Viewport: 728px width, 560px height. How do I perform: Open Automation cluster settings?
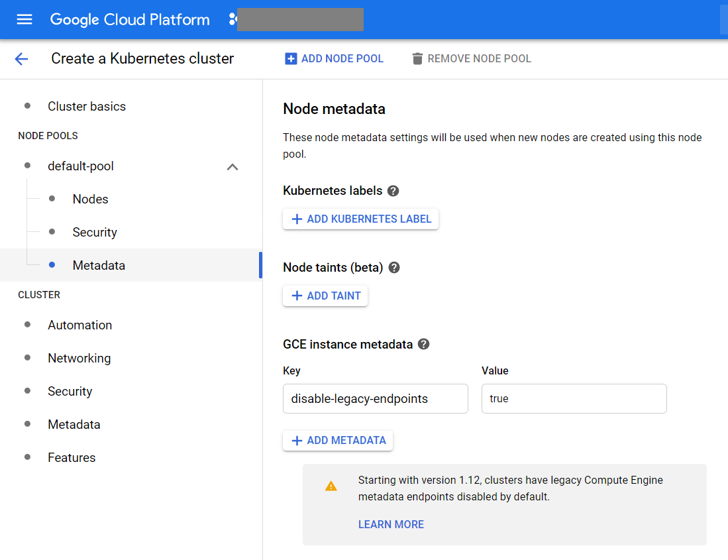coord(80,325)
